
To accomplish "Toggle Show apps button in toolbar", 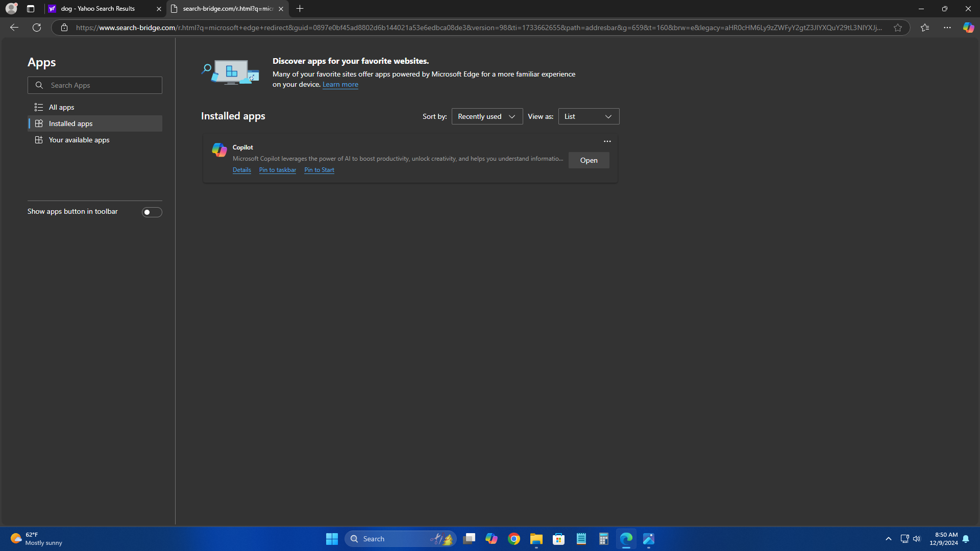I will point(152,212).
